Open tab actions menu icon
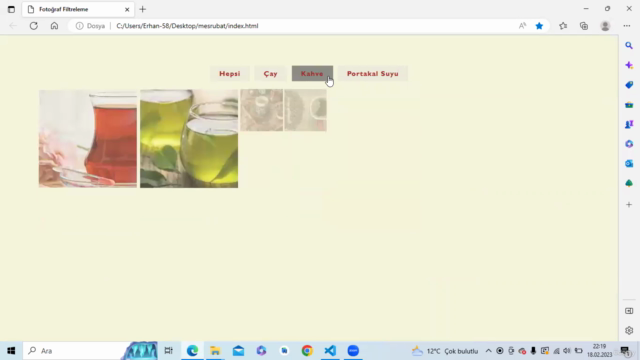 point(11,9)
